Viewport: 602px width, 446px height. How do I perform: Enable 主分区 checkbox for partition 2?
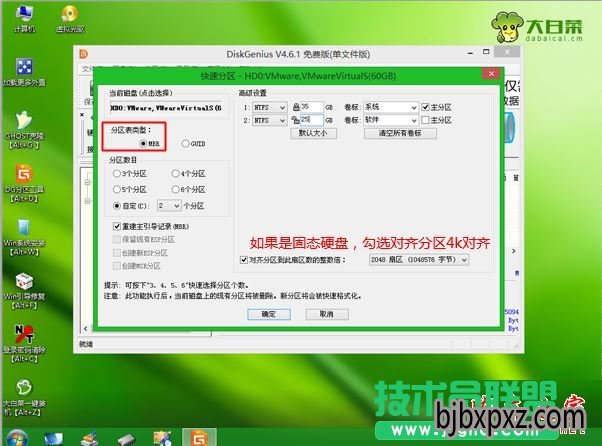point(425,120)
